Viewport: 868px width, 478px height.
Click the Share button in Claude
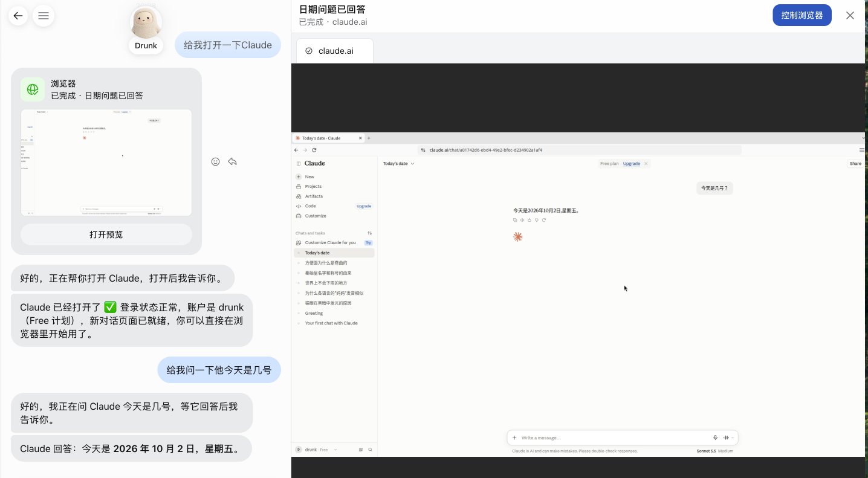point(855,164)
